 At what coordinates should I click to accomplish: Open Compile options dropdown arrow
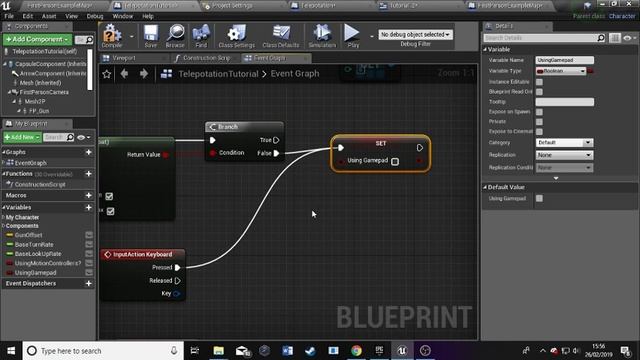coord(131,36)
